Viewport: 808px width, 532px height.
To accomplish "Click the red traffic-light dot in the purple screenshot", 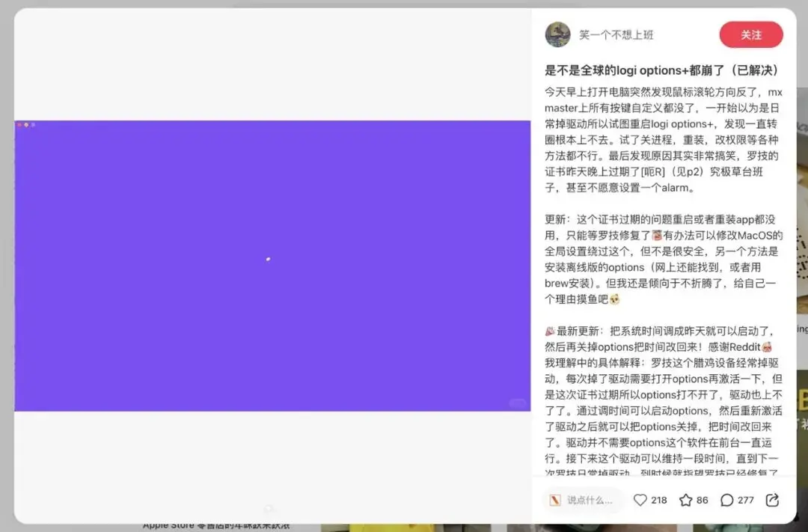I will coord(19,125).
